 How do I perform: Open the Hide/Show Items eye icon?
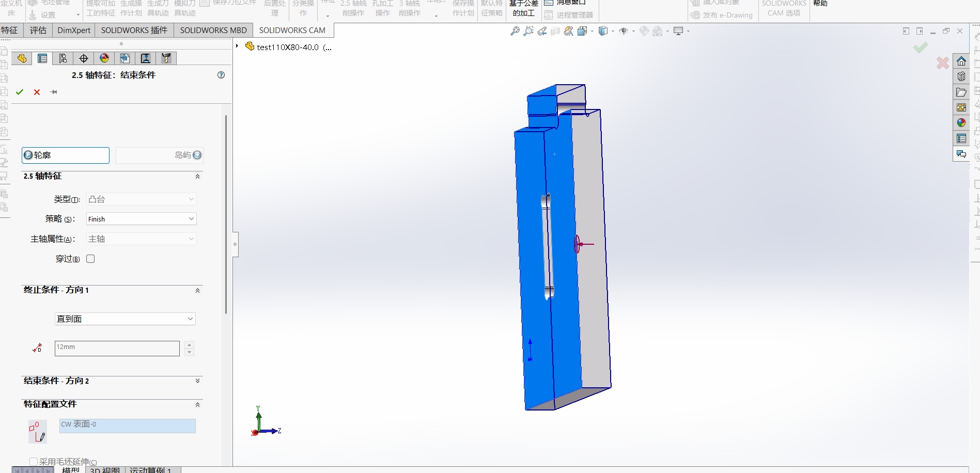624,31
